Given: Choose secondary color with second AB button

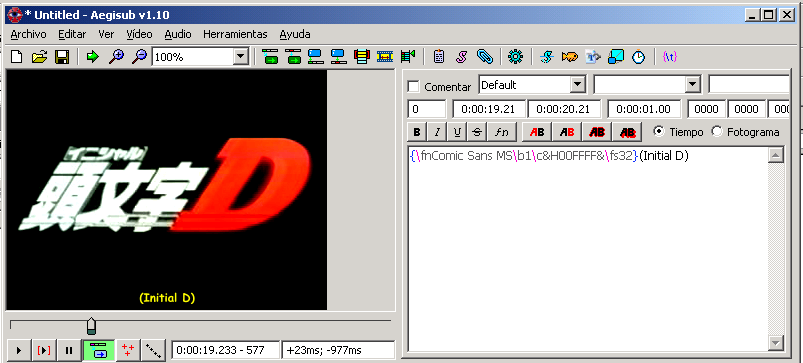Looking at the screenshot, I should coord(567,132).
